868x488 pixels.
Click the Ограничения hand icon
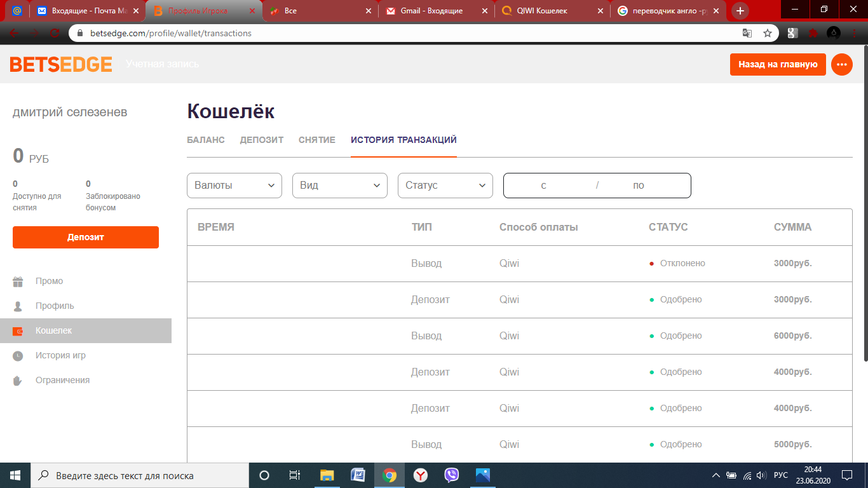pyautogui.click(x=18, y=381)
